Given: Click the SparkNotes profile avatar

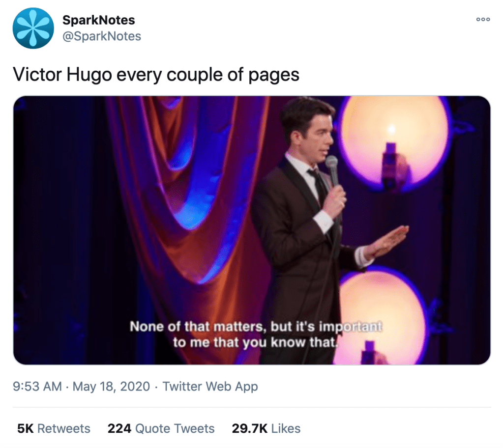Looking at the screenshot, I should (33, 28).
